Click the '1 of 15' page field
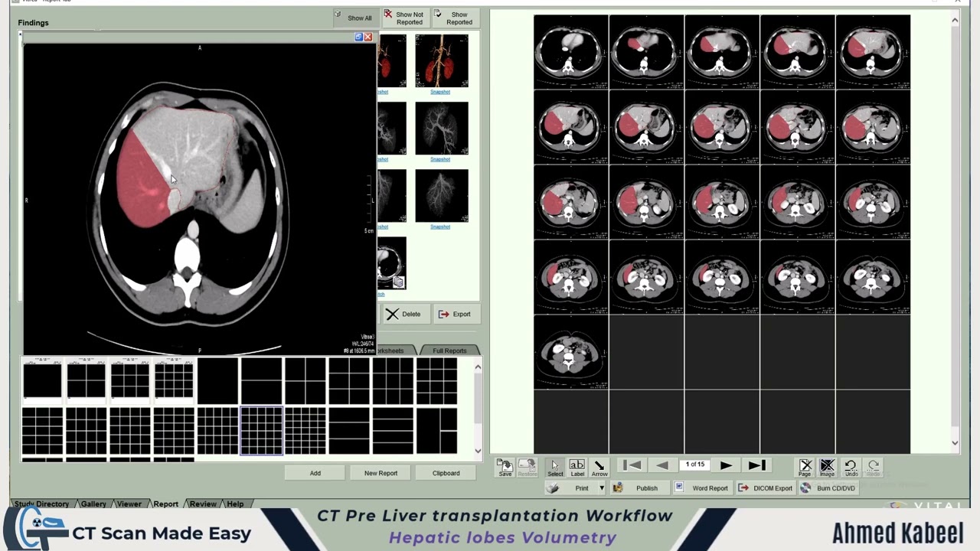The image size is (980, 551). click(695, 465)
